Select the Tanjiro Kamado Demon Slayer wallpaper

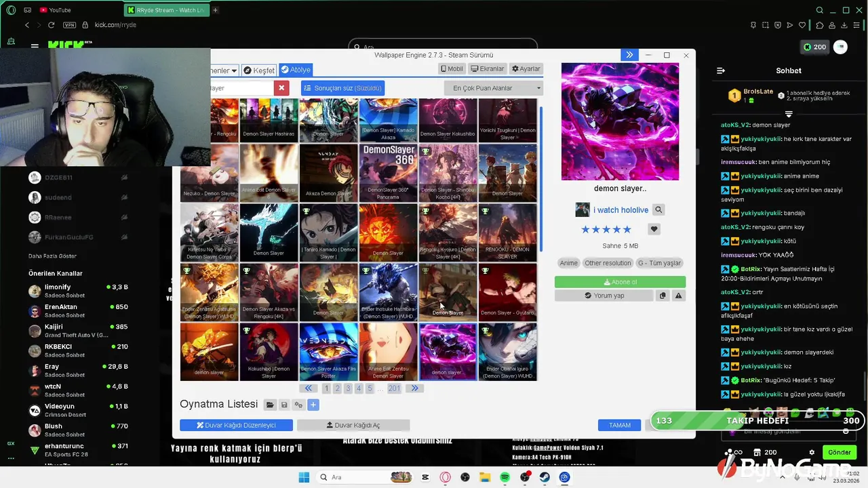coord(328,232)
